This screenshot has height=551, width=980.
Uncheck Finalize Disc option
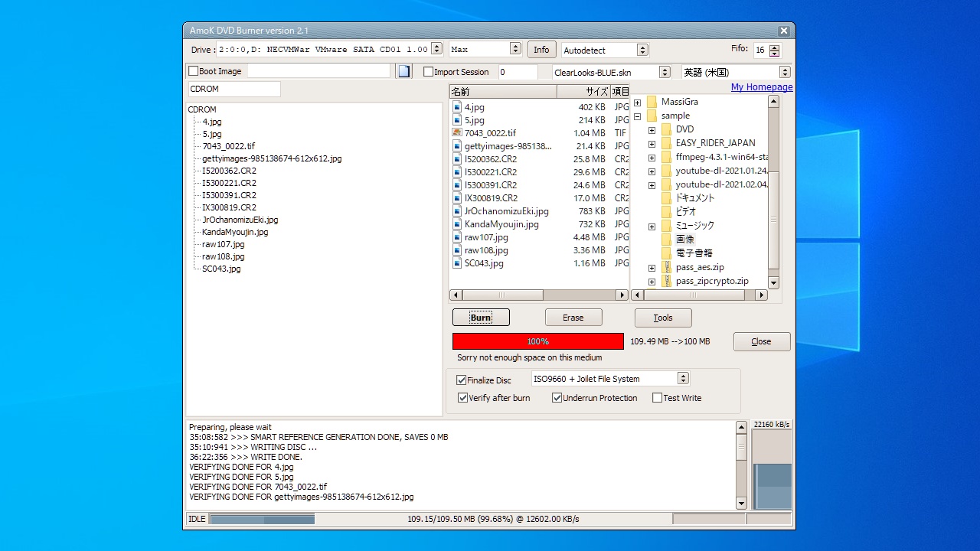462,380
